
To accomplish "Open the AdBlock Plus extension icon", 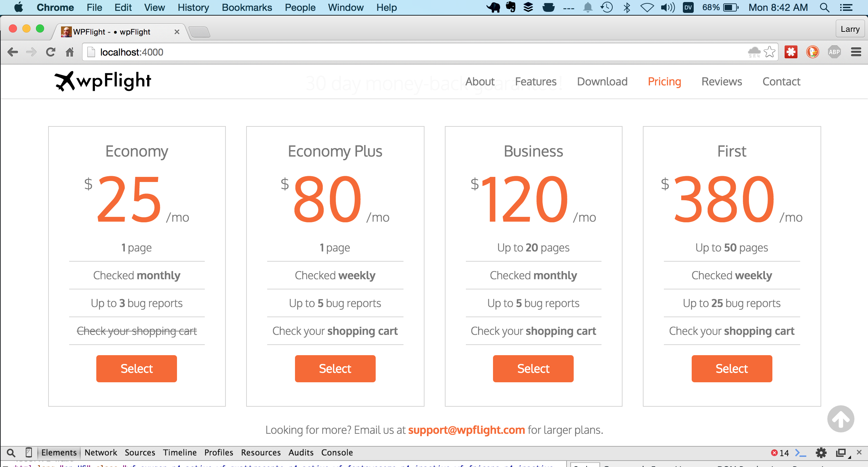I will point(835,52).
